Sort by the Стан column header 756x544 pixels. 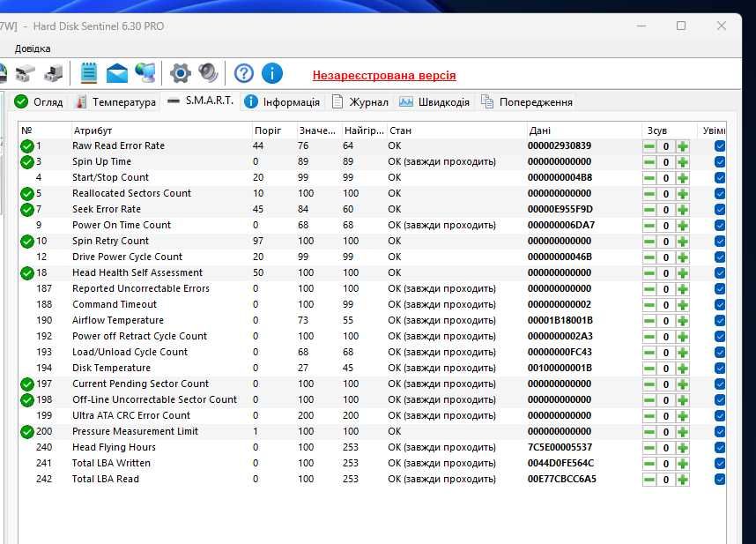(x=456, y=130)
